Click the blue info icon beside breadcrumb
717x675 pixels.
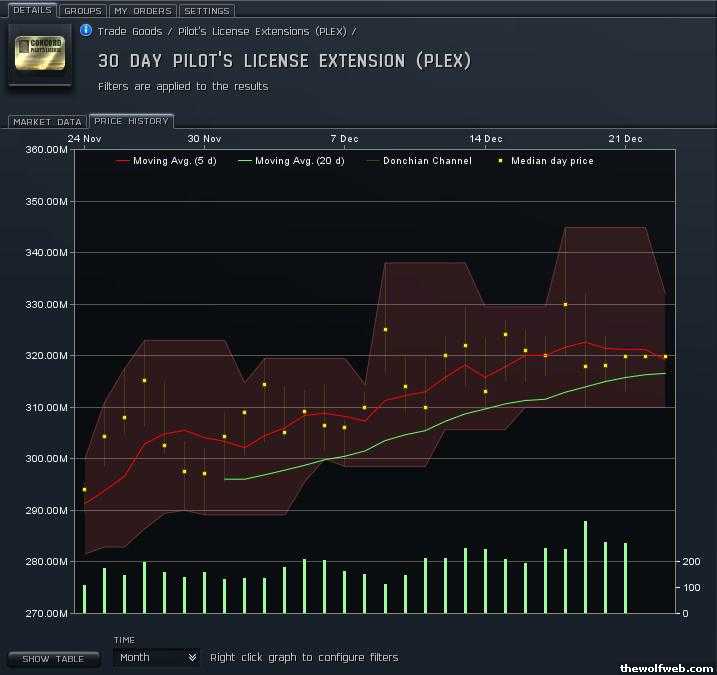(x=86, y=31)
